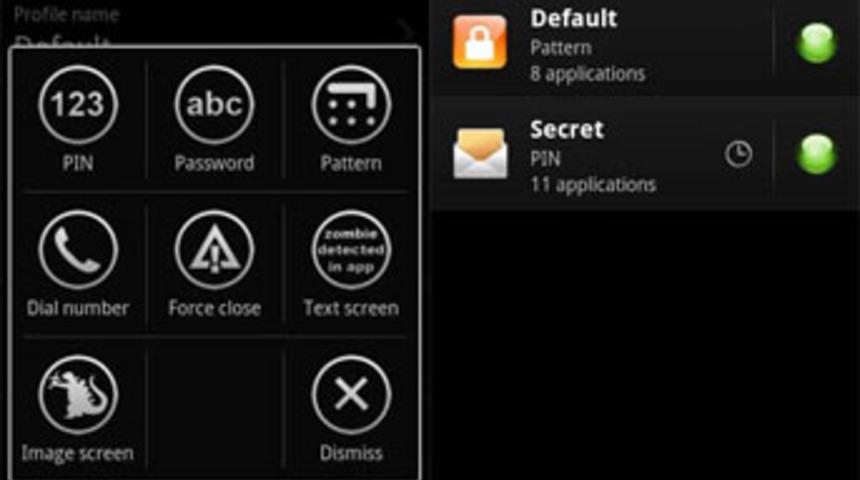Image resolution: width=860 pixels, height=480 pixels.
Task: Click the Dismiss label
Action: (351, 453)
